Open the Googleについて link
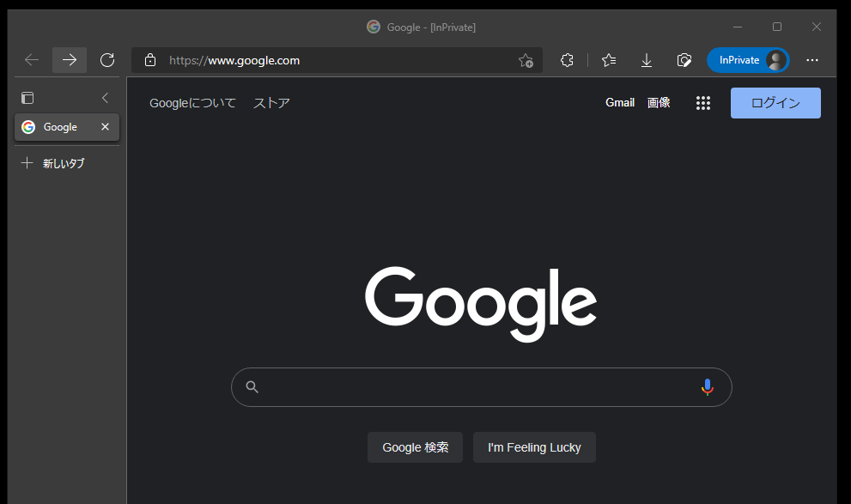Screen dimensions: 851x504 (x=192, y=102)
